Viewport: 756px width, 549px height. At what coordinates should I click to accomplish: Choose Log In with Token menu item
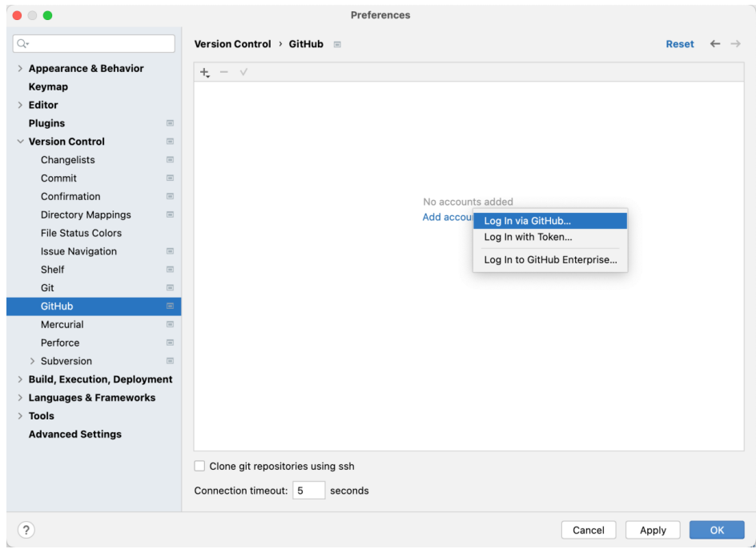click(x=550, y=237)
